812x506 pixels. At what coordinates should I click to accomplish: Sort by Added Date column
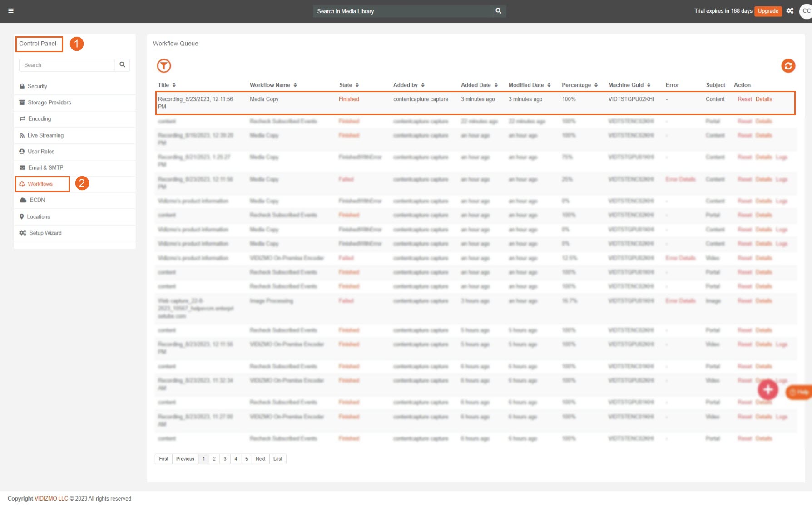tap(479, 85)
